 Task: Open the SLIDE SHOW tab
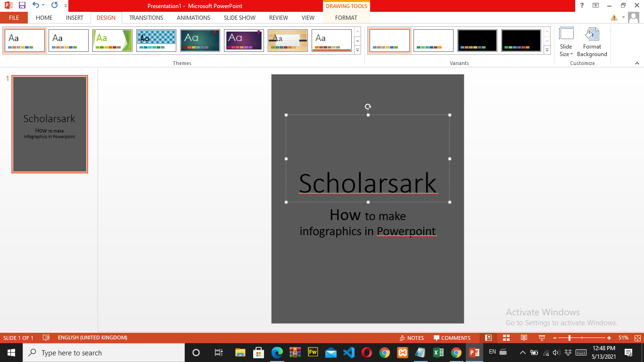pos(239,17)
